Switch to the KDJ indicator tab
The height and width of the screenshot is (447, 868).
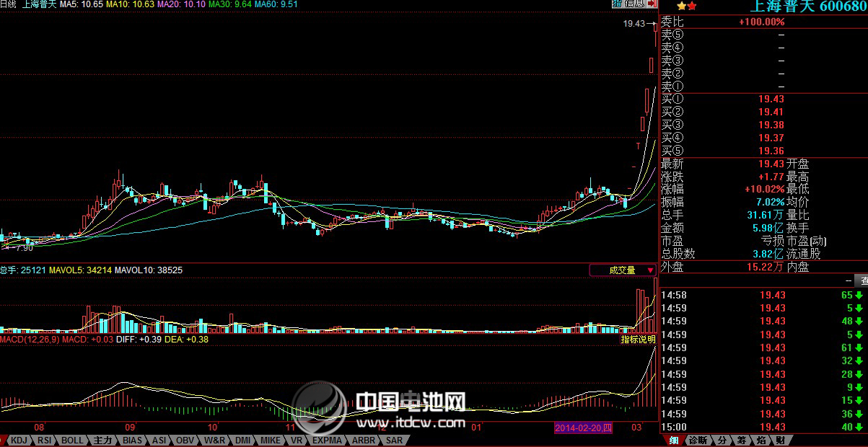tap(19, 441)
